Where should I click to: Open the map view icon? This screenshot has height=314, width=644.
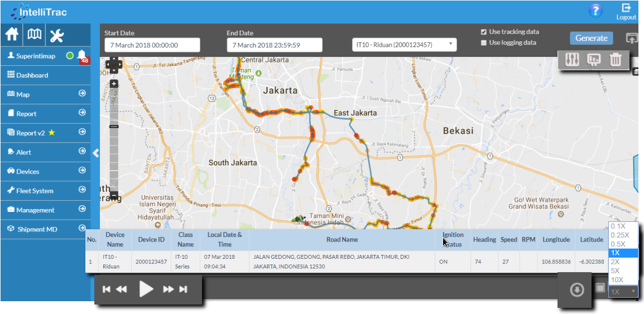(35, 35)
